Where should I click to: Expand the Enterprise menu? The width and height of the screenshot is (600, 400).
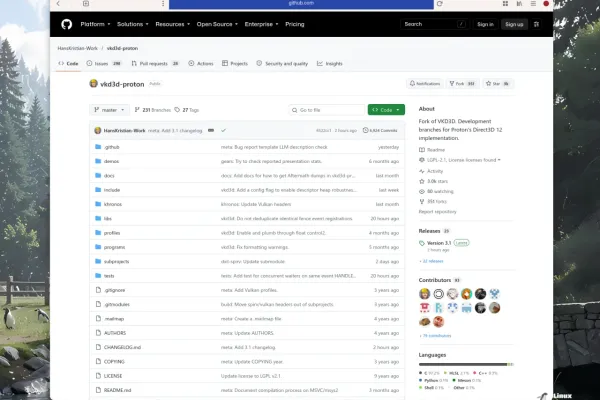pyautogui.click(x=261, y=24)
